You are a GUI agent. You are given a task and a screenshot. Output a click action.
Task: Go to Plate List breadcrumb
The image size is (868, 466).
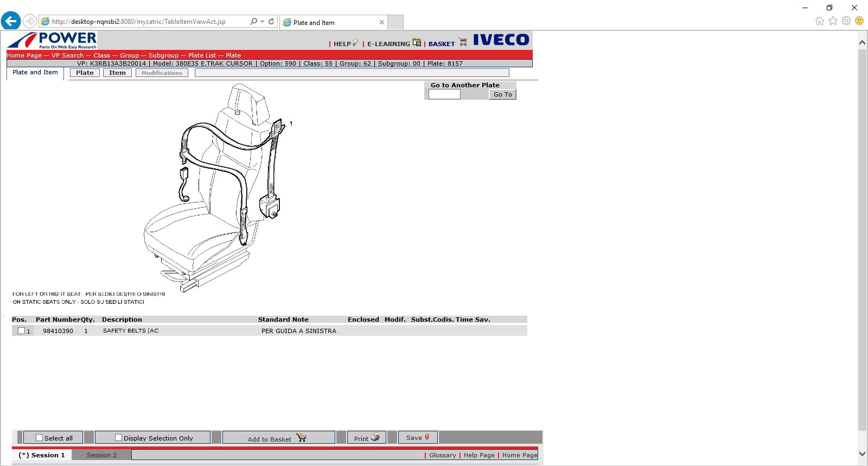(202, 55)
